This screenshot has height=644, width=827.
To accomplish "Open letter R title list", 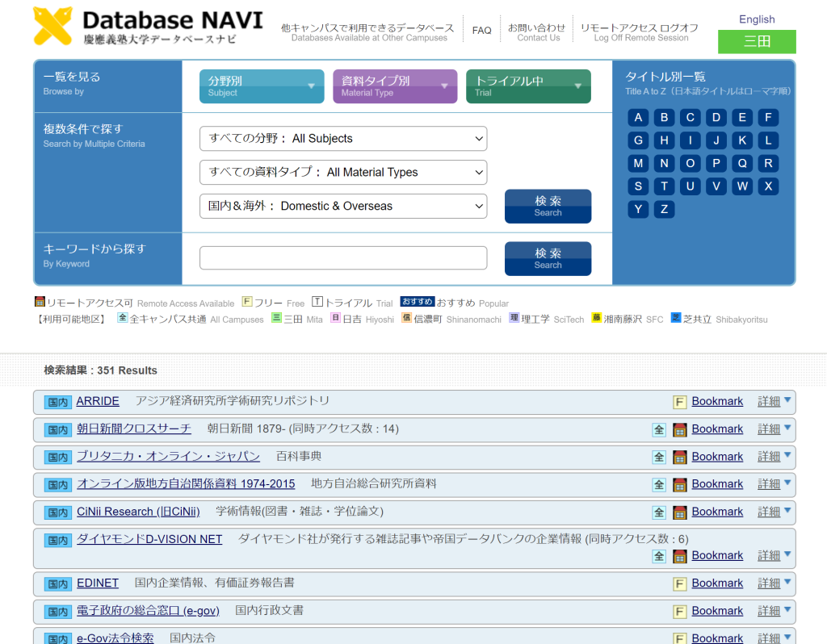I will (768, 163).
